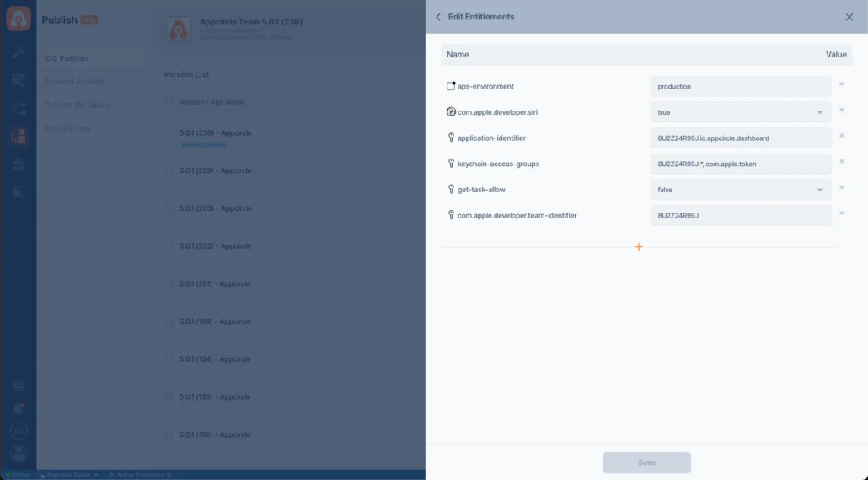Check the 5.0.1 (193) version checkbox
The image size is (868, 480).
coord(169,396)
